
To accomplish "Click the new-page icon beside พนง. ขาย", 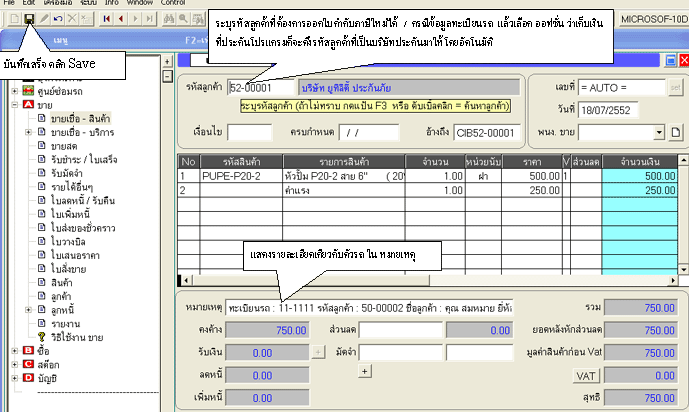I will [674, 131].
